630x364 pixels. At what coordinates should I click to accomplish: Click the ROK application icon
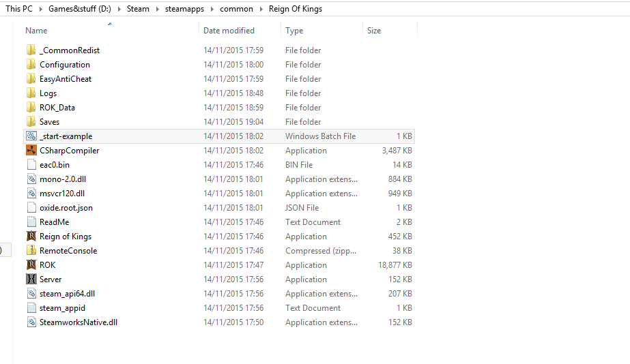tap(31, 265)
